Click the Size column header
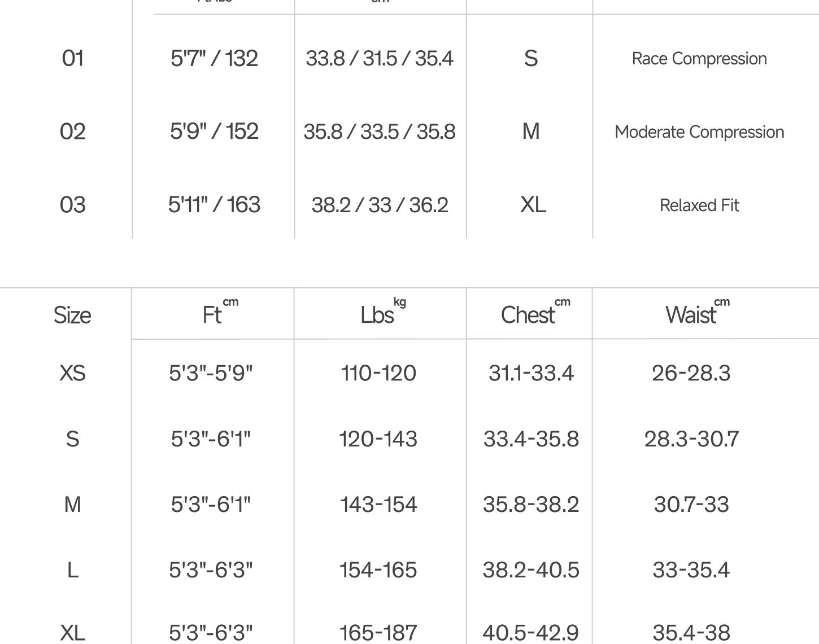Viewport: 819px width, 644px height. pos(72,315)
